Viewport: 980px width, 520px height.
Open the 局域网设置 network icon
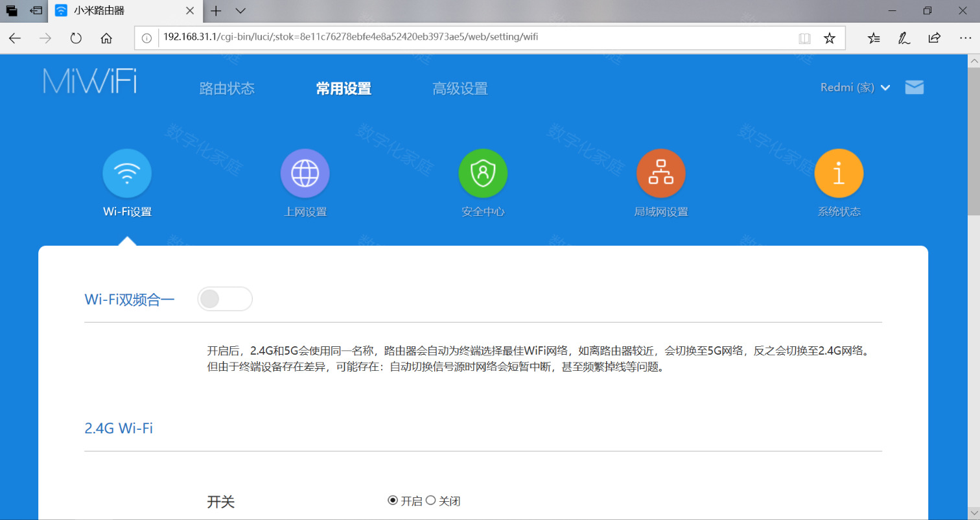(660, 173)
